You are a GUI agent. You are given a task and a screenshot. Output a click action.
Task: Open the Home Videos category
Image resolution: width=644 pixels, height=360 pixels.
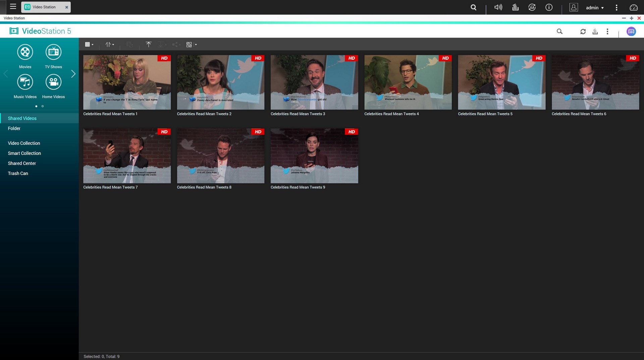tap(53, 86)
